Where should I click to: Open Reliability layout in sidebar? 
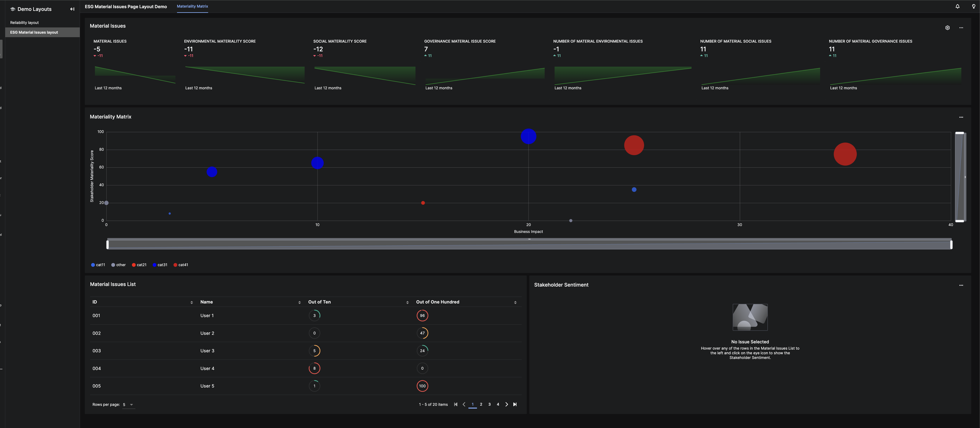(x=24, y=23)
